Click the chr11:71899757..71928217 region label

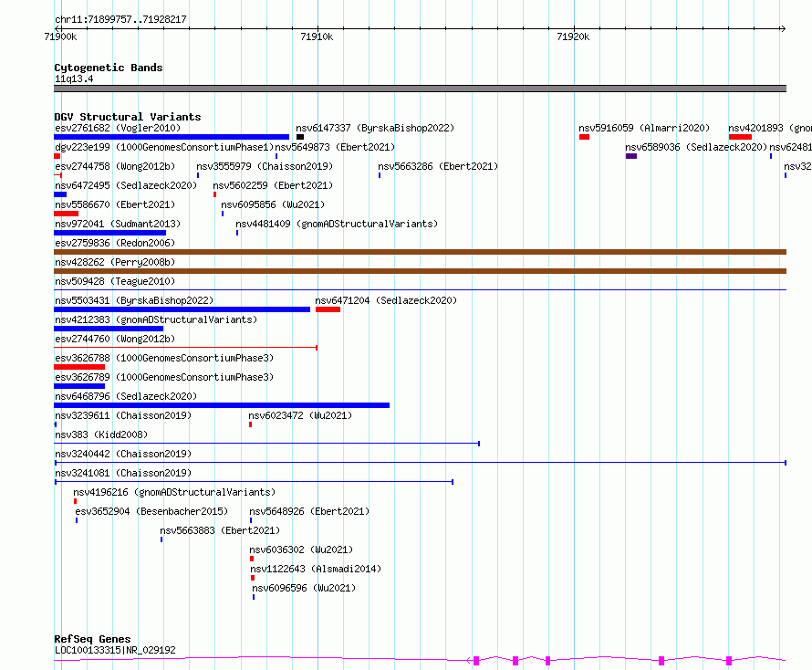(x=120, y=20)
